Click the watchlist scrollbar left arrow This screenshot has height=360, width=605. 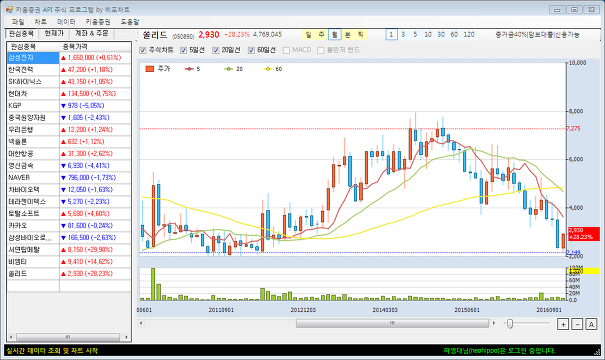pos(11,337)
